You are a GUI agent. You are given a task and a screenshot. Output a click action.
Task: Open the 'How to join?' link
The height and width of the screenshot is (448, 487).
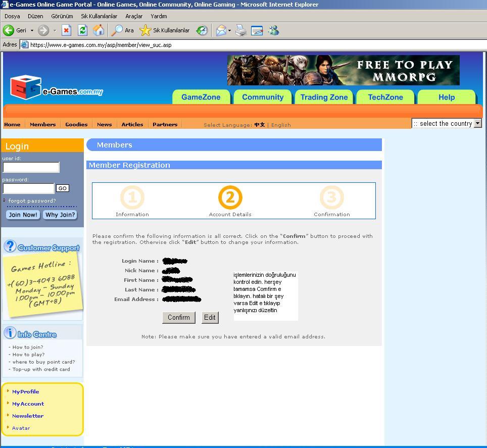(28, 347)
